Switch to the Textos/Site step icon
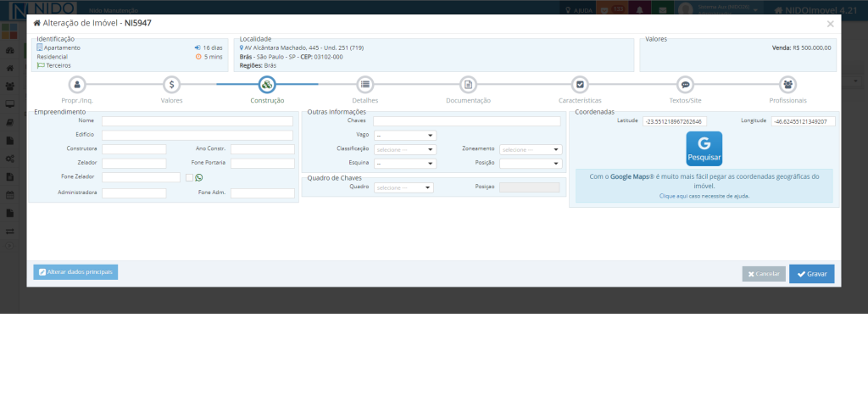 [x=685, y=84]
